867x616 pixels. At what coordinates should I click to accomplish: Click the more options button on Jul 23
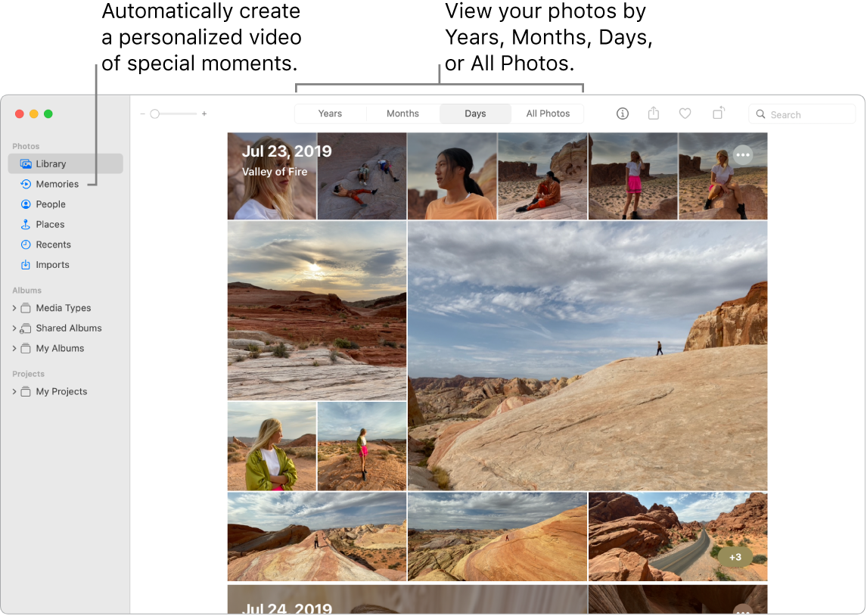(743, 154)
